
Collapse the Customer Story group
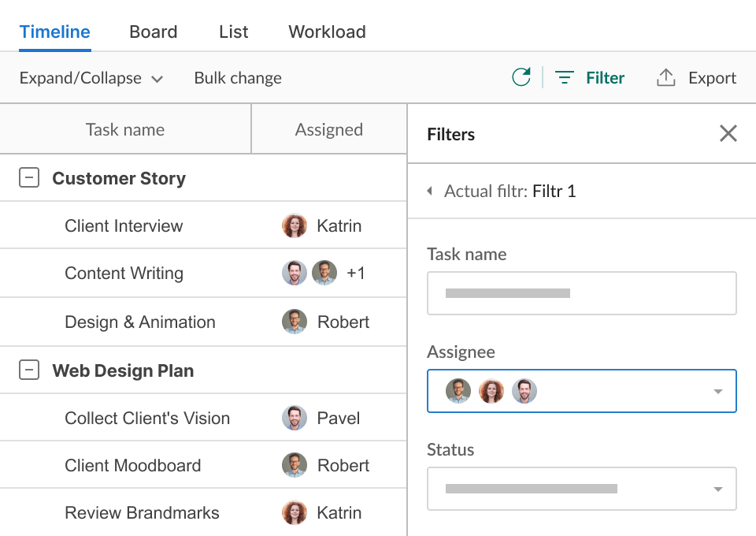[29, 178]
